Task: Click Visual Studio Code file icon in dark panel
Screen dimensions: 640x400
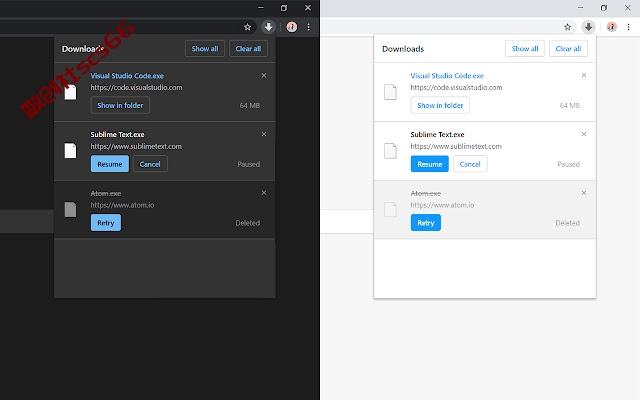Action: click(71, 92)
